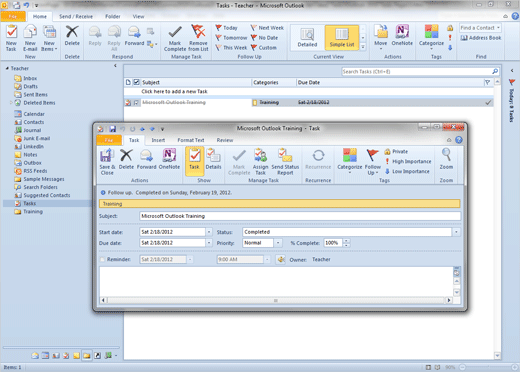
Task: Open Address Book
Action: tap(481, 38)
